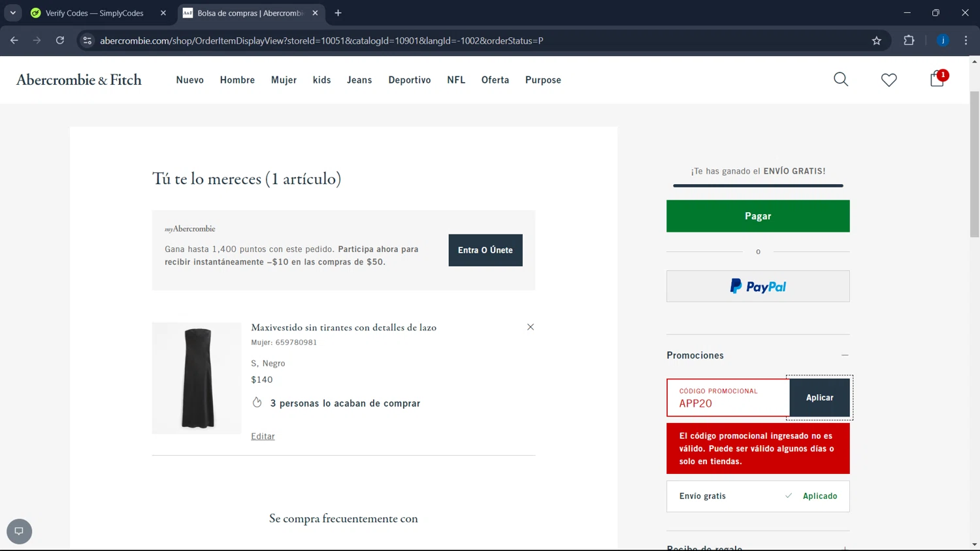Open the Oferta menu
980x551 pixels.
coord(495,80)
